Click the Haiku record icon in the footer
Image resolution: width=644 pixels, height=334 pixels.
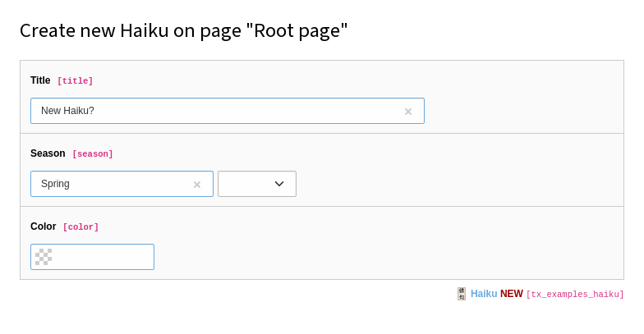pyautogui.click(x=462, y=294)
